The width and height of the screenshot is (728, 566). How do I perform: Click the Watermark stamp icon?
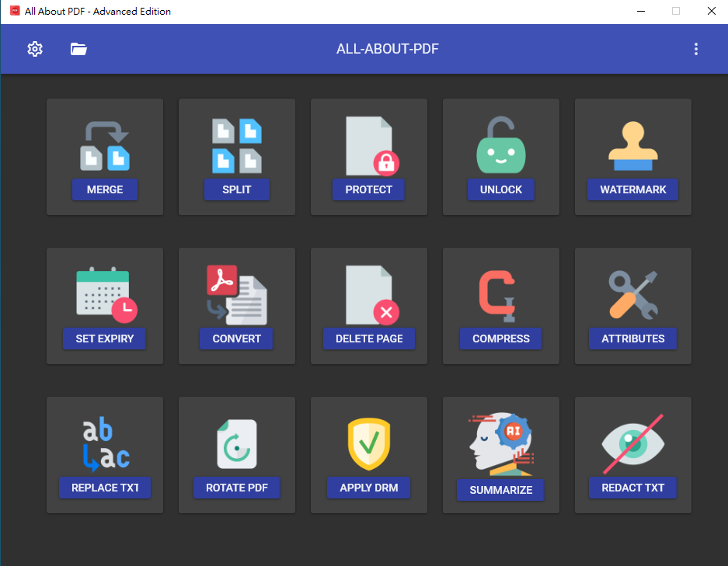pos(632,146)
